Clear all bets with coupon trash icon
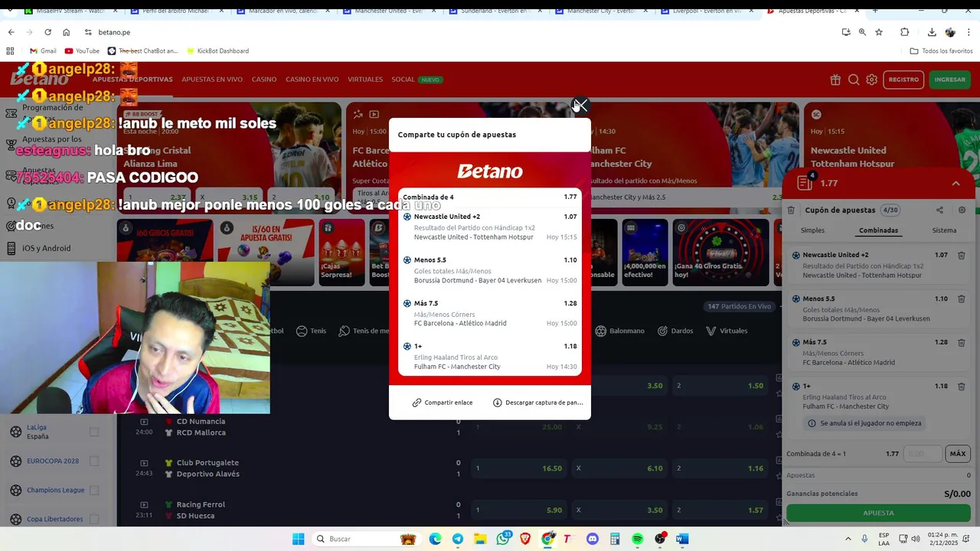The height and width of the screenshot is (551, 980). tap(791, 210)
